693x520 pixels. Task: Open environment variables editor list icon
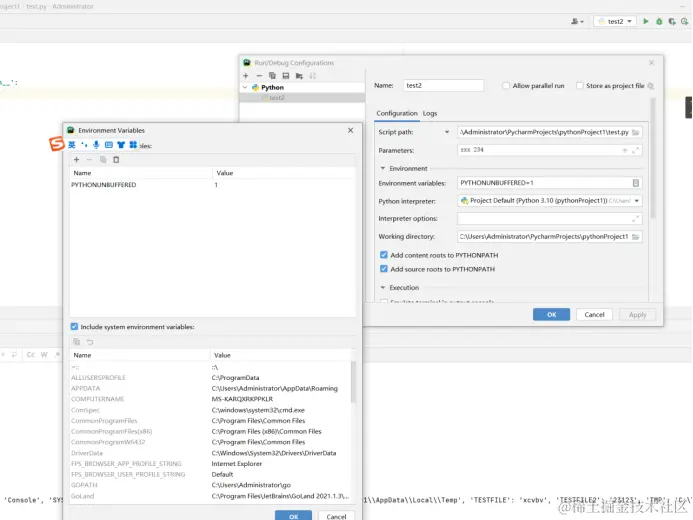[x=636, y=183]
